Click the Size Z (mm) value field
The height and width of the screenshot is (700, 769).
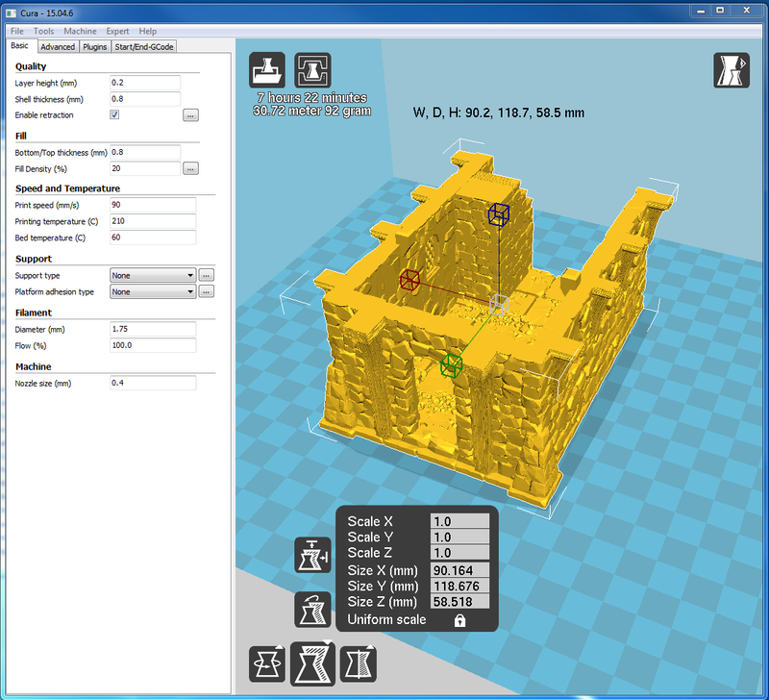coord(460,601)
